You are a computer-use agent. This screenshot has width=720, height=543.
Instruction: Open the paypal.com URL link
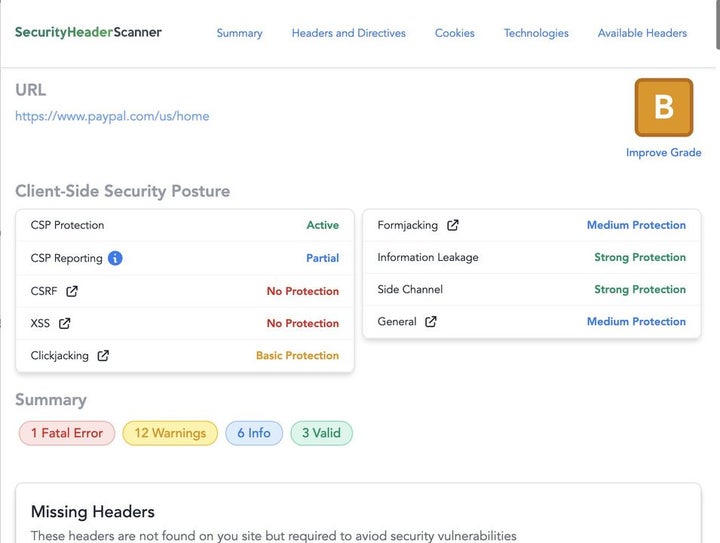pos(112,116)
